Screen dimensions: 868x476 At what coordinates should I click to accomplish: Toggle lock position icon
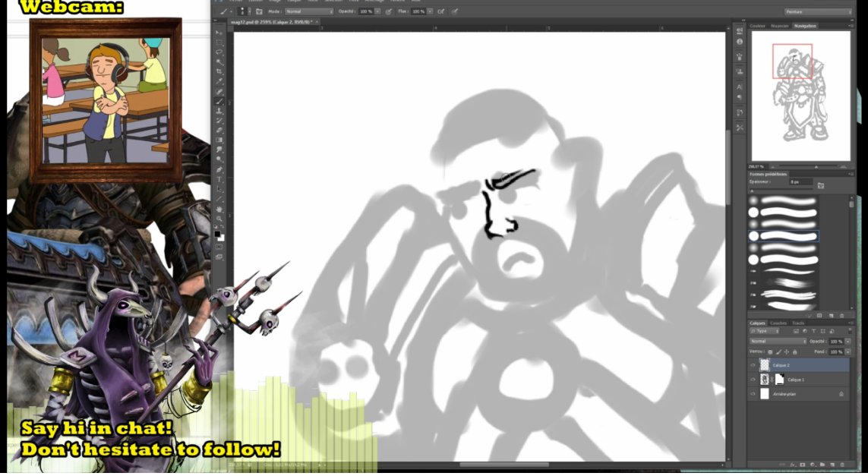click(x=787, y=352)
